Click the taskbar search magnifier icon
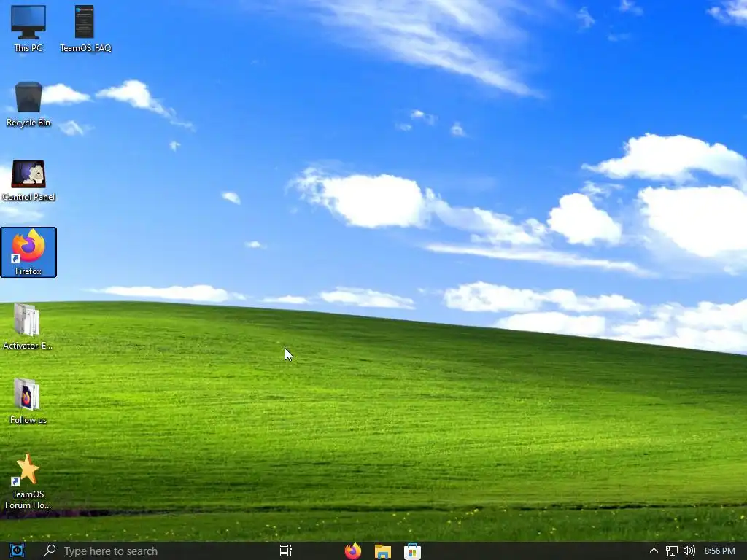 [49, 551]
